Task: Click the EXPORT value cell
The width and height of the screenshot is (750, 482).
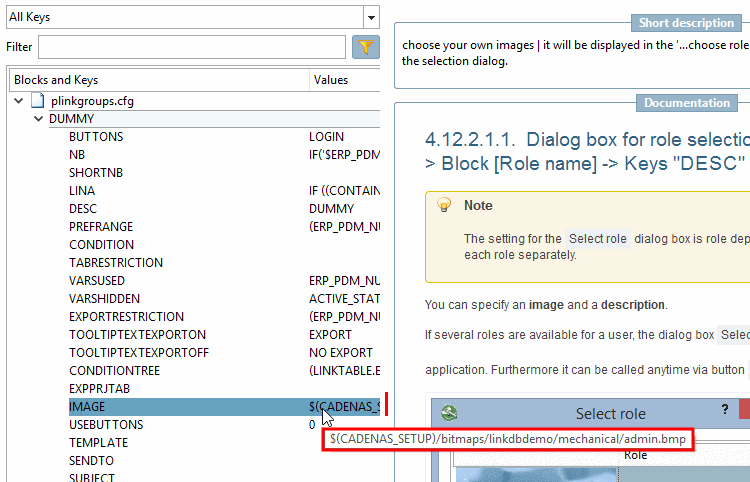Action: pos(330,335)
